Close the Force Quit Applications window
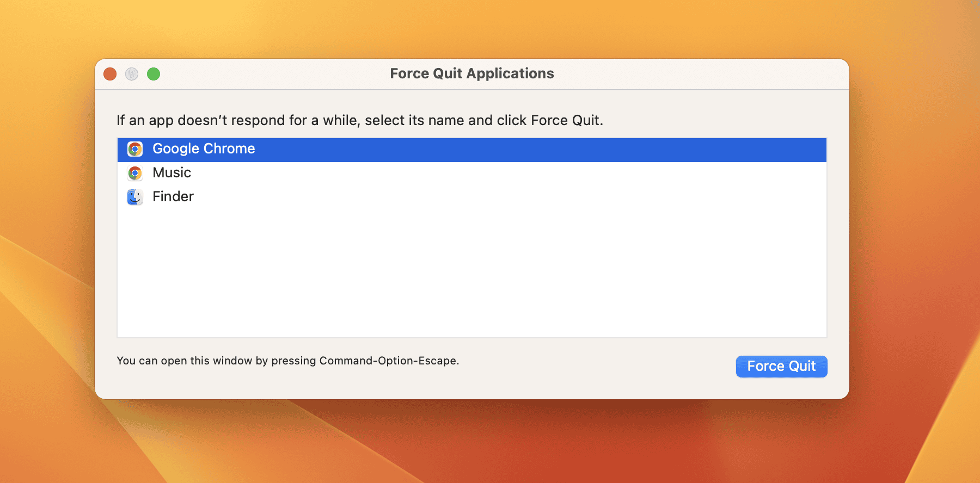This screenshot has width=980, height=483. (x=110, y=74)
